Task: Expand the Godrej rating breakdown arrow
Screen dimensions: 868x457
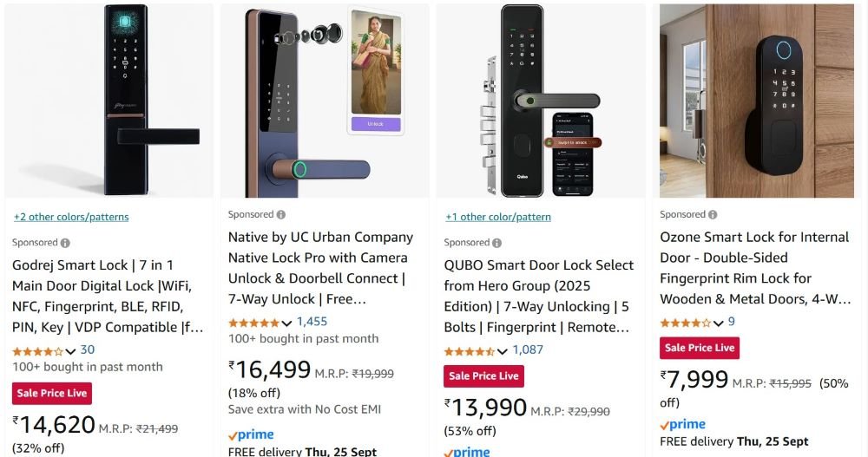Action: (x=71, y=351)
